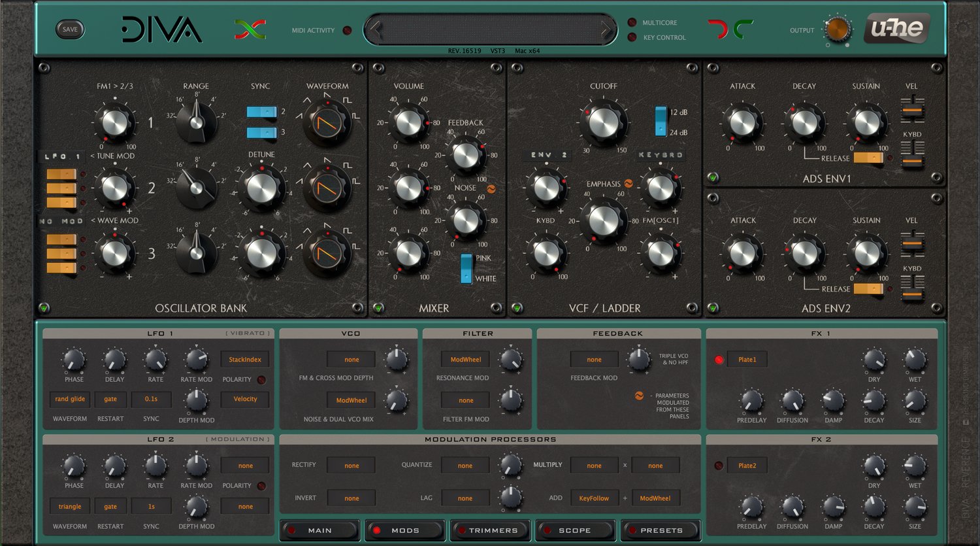Click NOISE & DUAL VCO MIX ModWheel source
The height and width of the screenshot is (546, 980).
[351, 400]
